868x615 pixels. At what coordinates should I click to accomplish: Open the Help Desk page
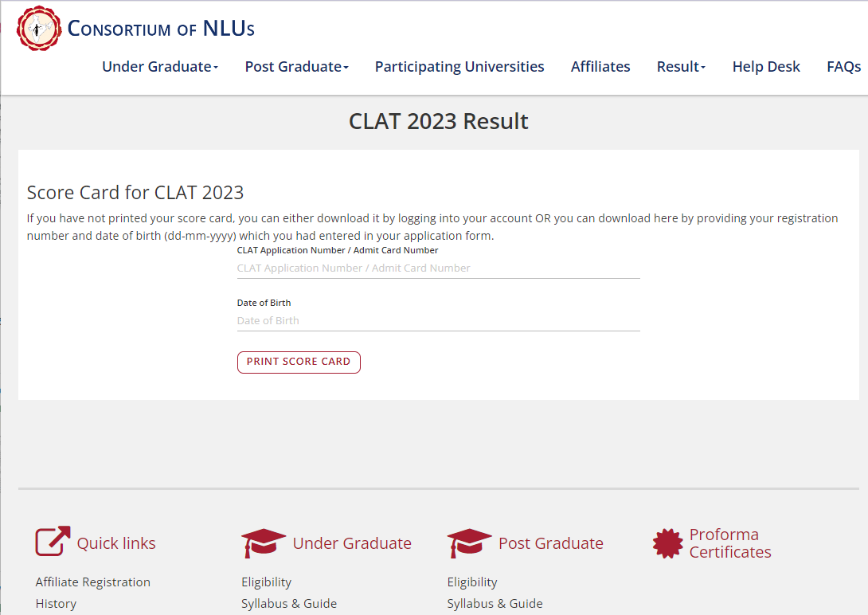(766, 67)
